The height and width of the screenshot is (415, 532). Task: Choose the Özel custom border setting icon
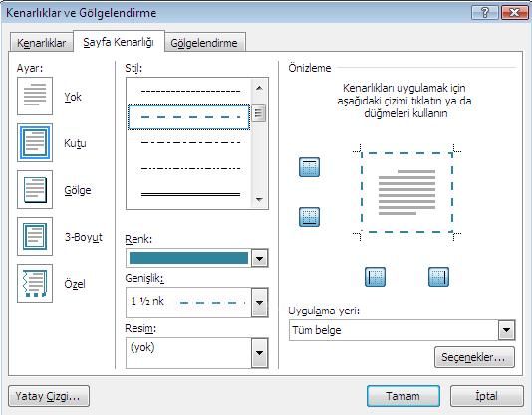[35, 283]
